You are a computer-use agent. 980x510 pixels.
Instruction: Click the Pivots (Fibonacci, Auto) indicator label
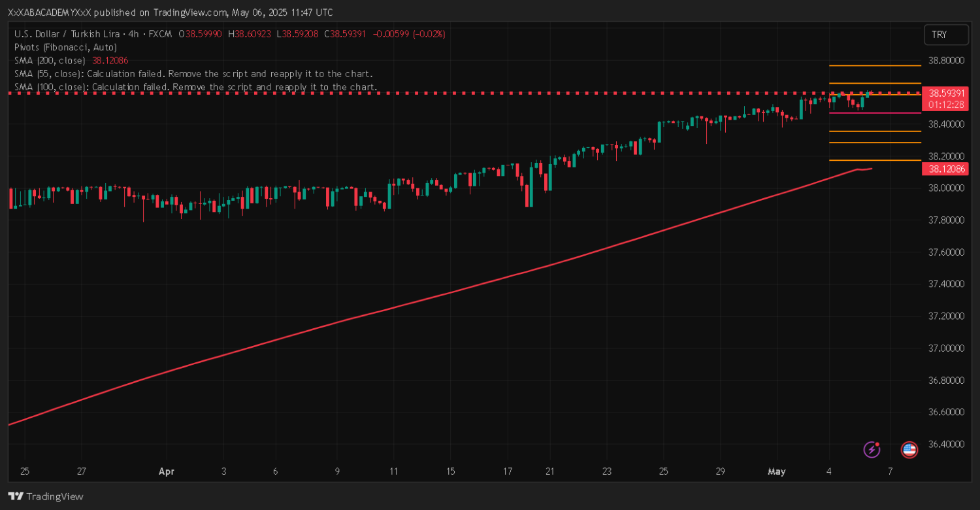65,47
